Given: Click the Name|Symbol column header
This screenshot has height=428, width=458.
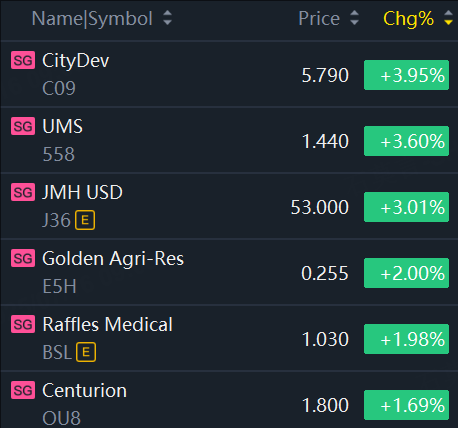Looking at the screenshot, I should pos(92,18).
